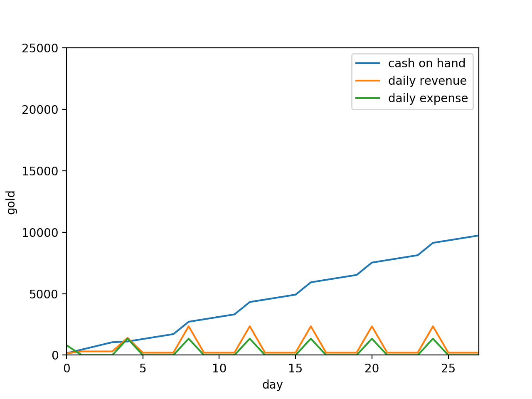
Task: Click the daily expense peak at day 20
Action: pyautogui.click(x=372, y=338)
